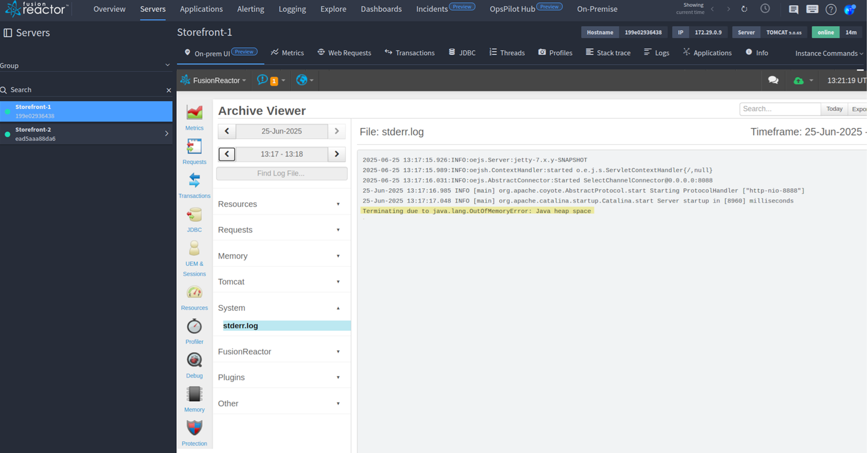Screen dimensions: 868x453
Task: Switch to the Web Requests tab
Action: point(344,53)
